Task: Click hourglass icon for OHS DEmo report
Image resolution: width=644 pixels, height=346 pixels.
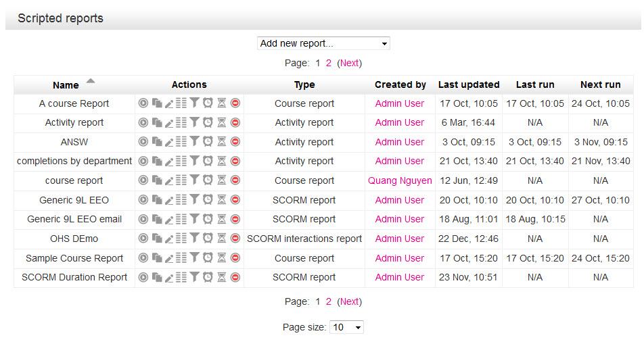Action: 221,239
